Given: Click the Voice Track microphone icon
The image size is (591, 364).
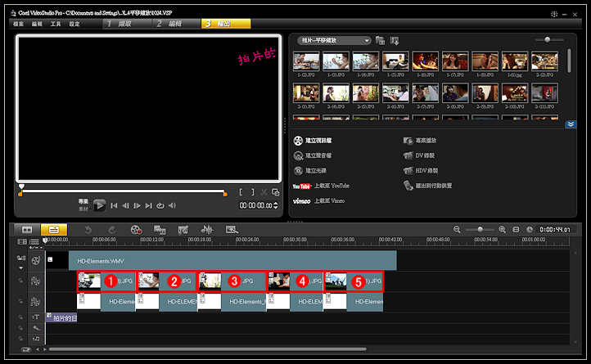Looking at the screenshot, I should tap(36, 328).
